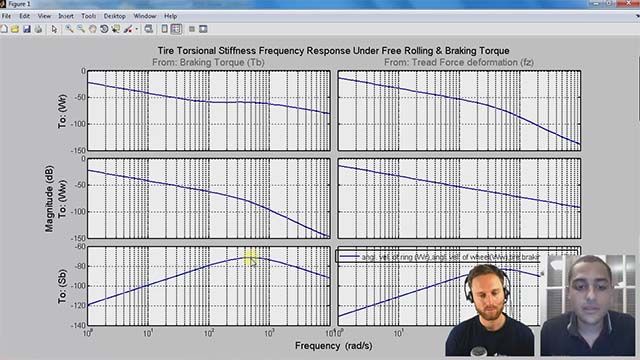The width and height of the screenshot is (640, 360).
Task: Click inside the fz to Ww plot
Action: 459,198
